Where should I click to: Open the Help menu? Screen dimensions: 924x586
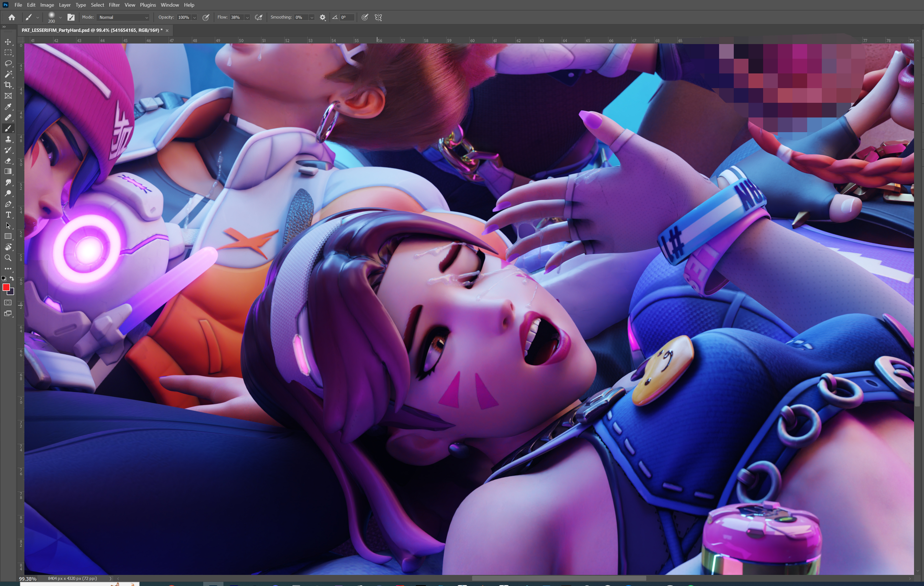pyautogui.click(x=189, y=5)
